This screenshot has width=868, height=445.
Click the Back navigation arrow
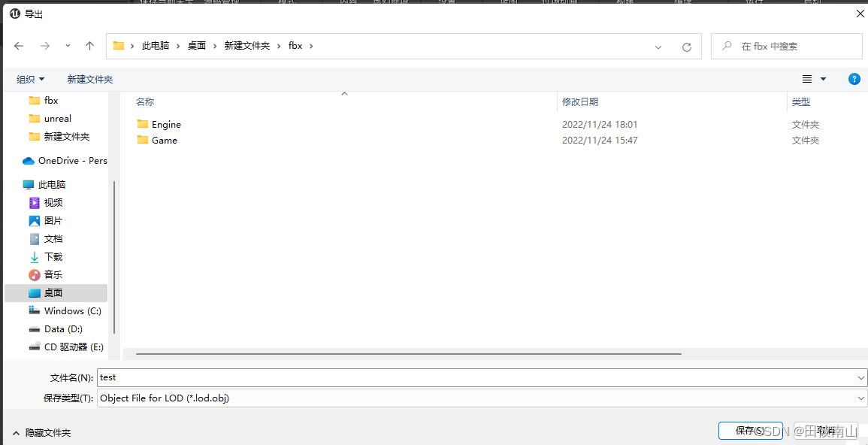pos(19,47)
